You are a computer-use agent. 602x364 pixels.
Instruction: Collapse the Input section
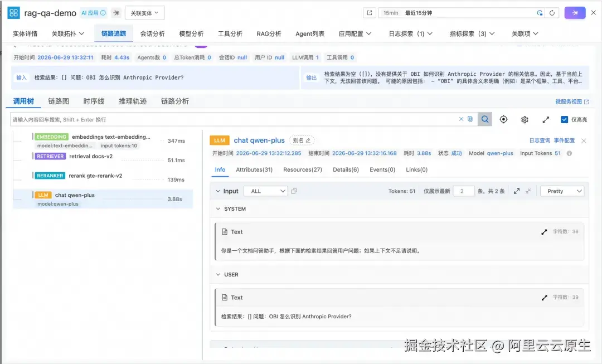218,191
